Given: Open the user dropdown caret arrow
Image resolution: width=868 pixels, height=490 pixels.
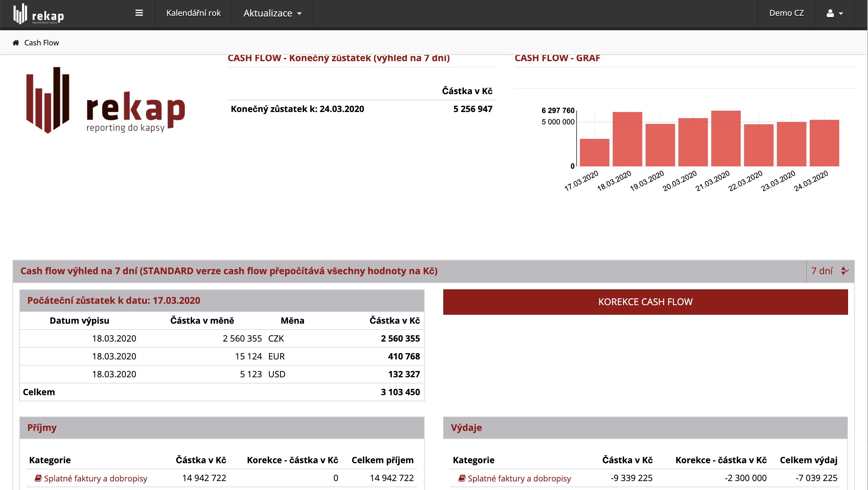Looking at the screenshot, I should 841,14.
